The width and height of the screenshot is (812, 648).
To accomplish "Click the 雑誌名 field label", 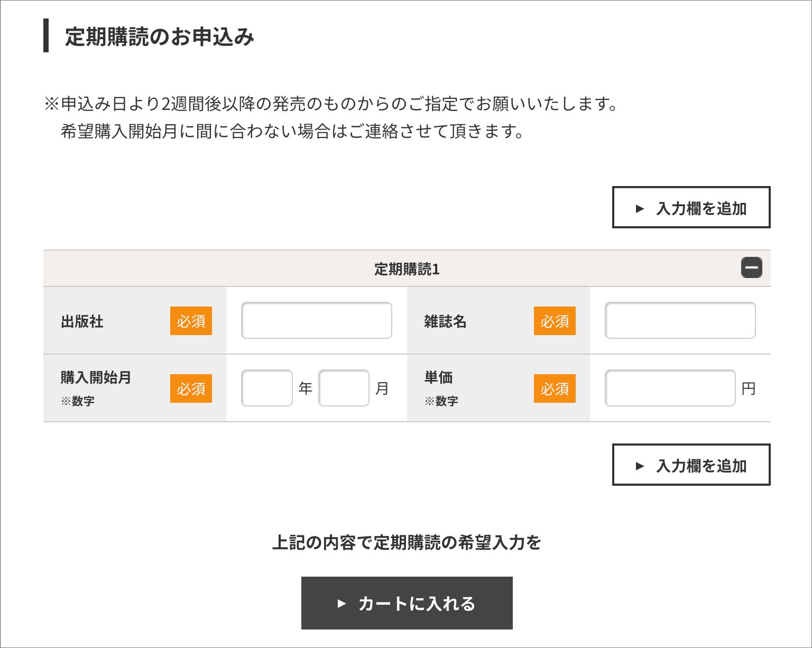I will (x=445, y=321).
